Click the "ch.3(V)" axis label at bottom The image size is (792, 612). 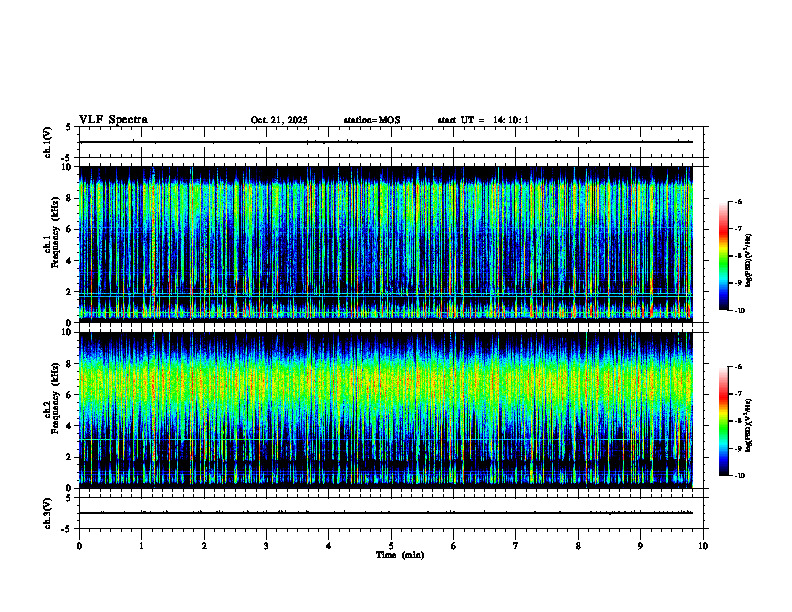[48, 514]
